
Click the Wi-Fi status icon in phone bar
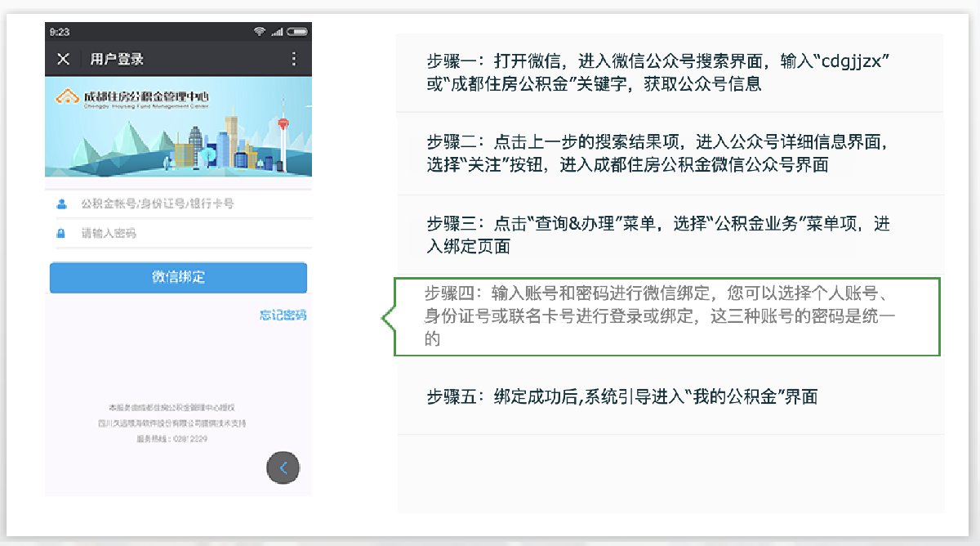pyautogui.click(x=260, y=32)
